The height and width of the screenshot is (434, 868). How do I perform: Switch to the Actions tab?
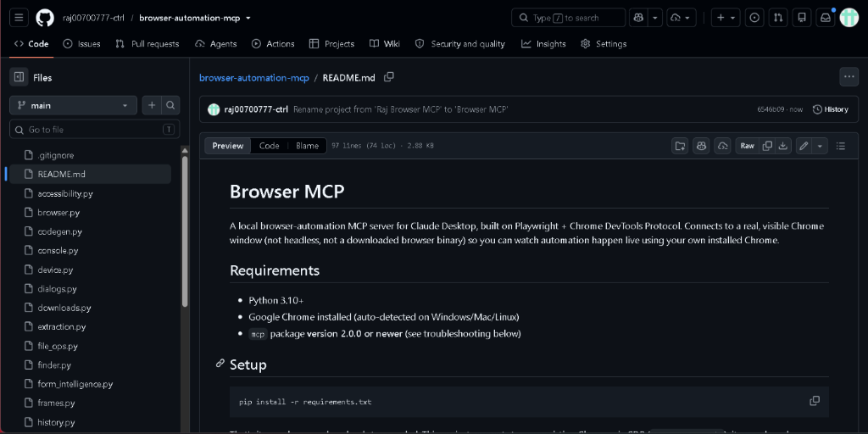(x=273, y=44)
